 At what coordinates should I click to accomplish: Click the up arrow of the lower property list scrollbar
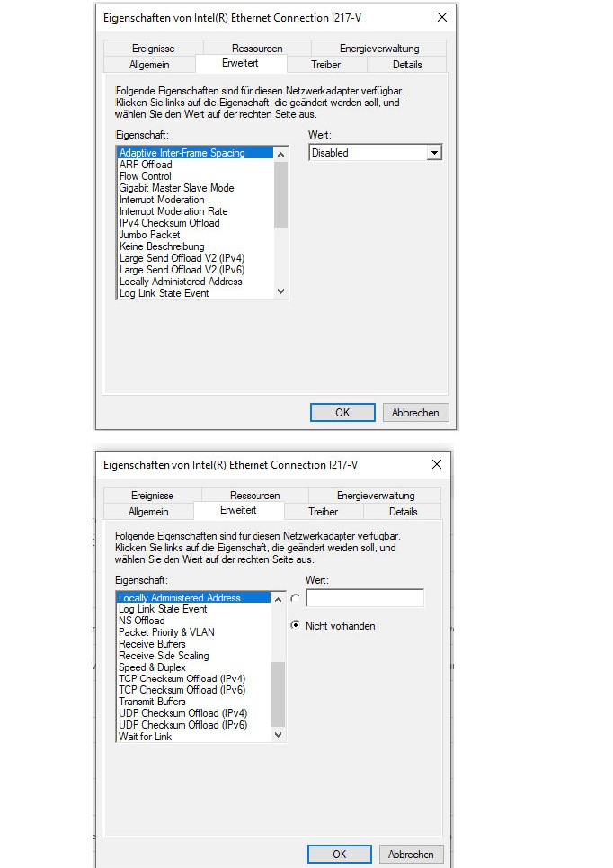click(279, 599)
